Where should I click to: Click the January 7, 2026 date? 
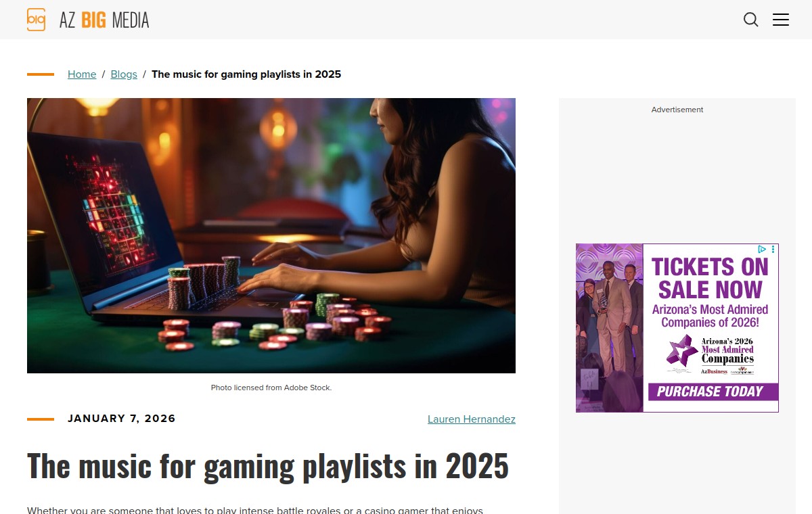pyautogui.click(x=122, y=419)
